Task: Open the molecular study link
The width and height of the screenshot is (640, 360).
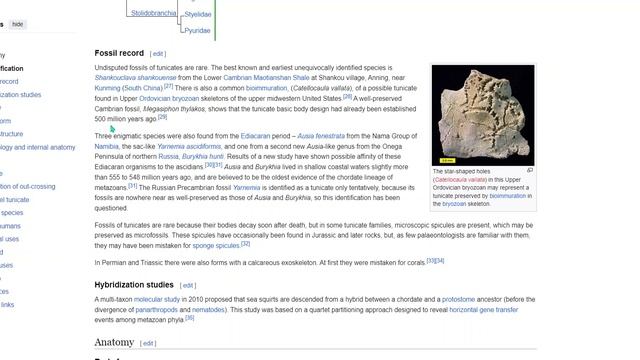Action: pos(157,300)
